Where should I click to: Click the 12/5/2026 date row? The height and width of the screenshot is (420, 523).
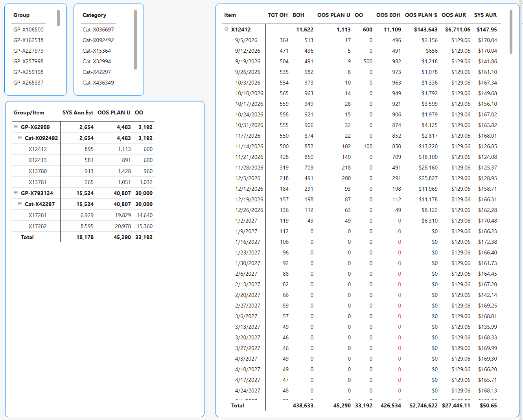(248, 178)
